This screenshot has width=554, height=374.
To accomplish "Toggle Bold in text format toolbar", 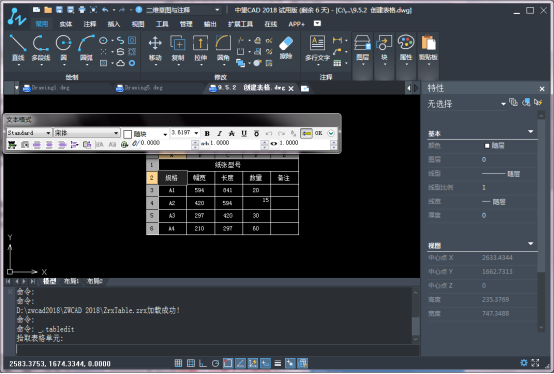I will (x=207, y=133).
